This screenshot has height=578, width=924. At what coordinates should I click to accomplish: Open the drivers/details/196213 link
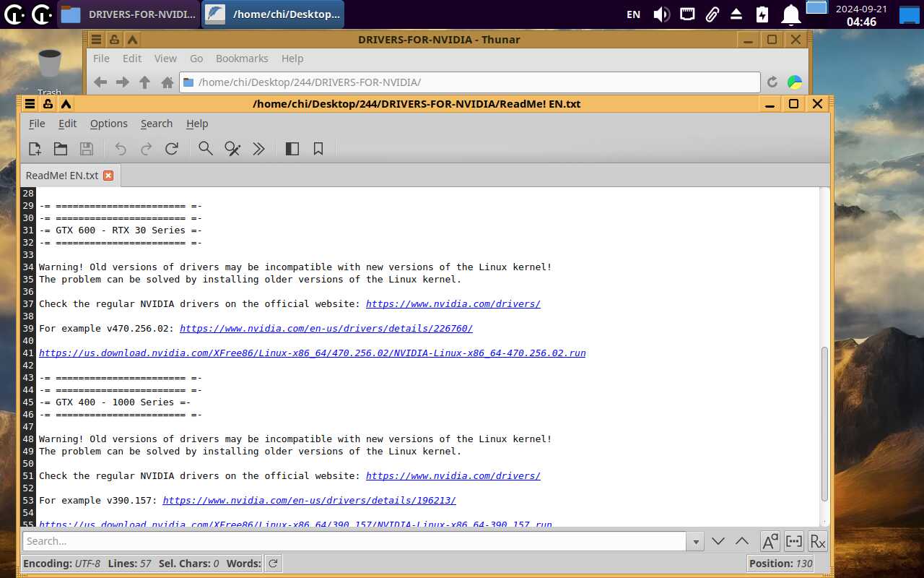(310, 501)
